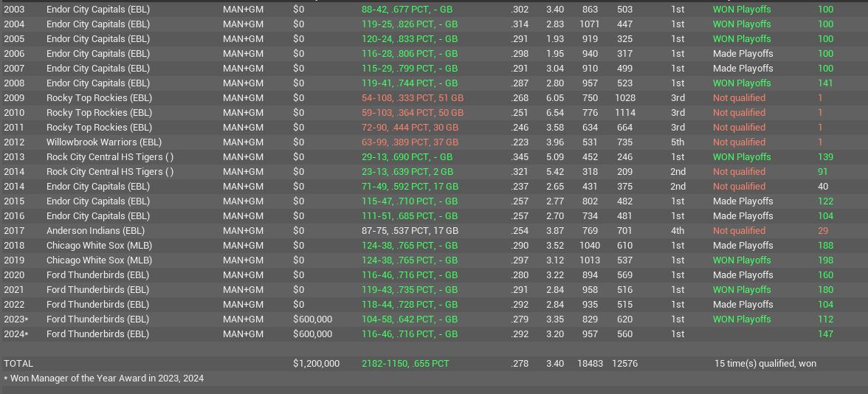Click the 119-43, .735 PCT record
Image resolution: width=868 pixels, height=394 pixels.
click(410, 290)
